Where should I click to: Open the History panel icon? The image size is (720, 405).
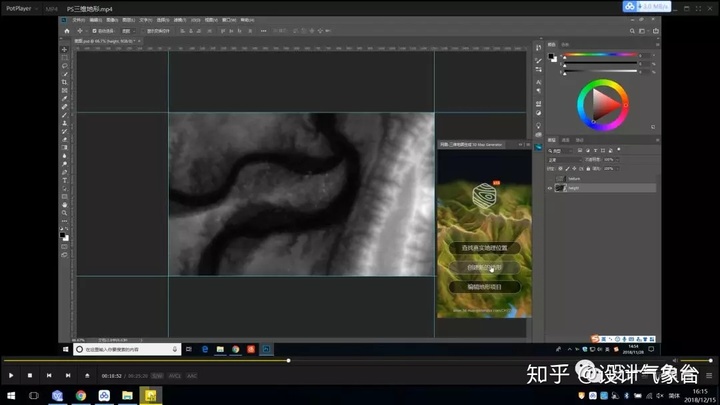(538, 48)
